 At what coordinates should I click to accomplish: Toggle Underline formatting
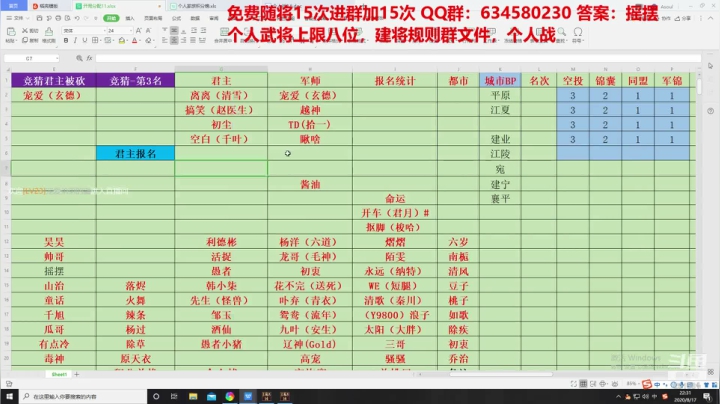pyautogui.click(x=84, y=40)
